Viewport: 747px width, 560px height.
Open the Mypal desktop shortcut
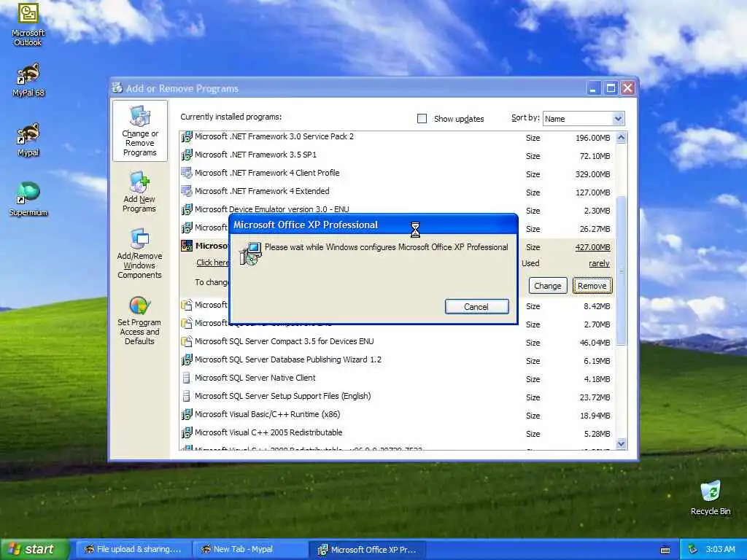(x=28, y=139)
